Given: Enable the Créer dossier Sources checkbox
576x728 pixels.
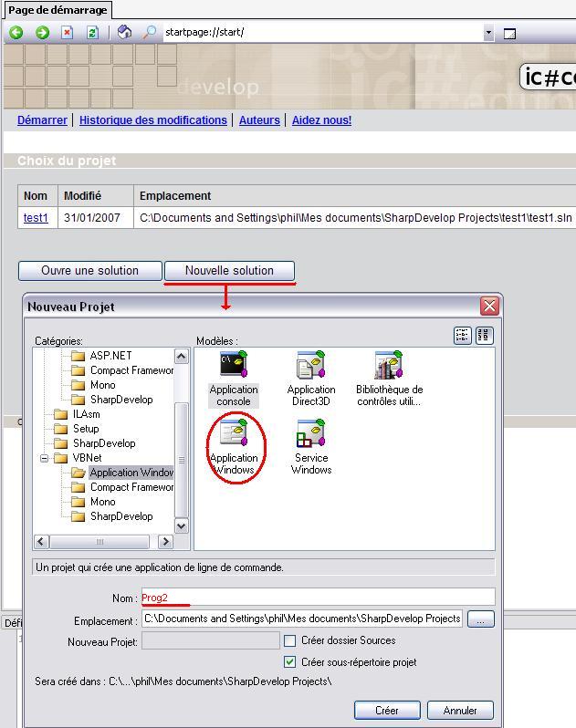Looking at the screenshot, I should click(290, 641).
